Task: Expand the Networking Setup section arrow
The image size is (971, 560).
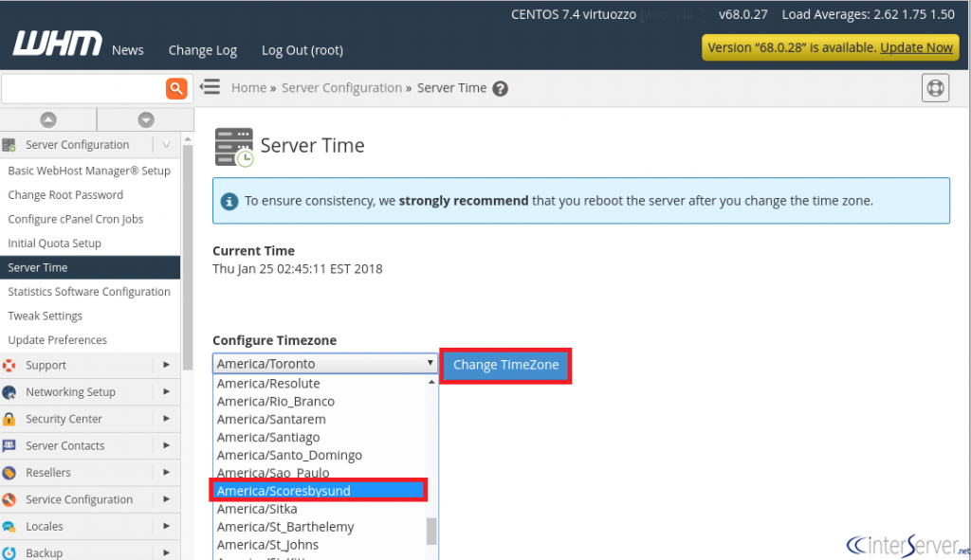Action: pyautogui.click(x=166, y=391)
